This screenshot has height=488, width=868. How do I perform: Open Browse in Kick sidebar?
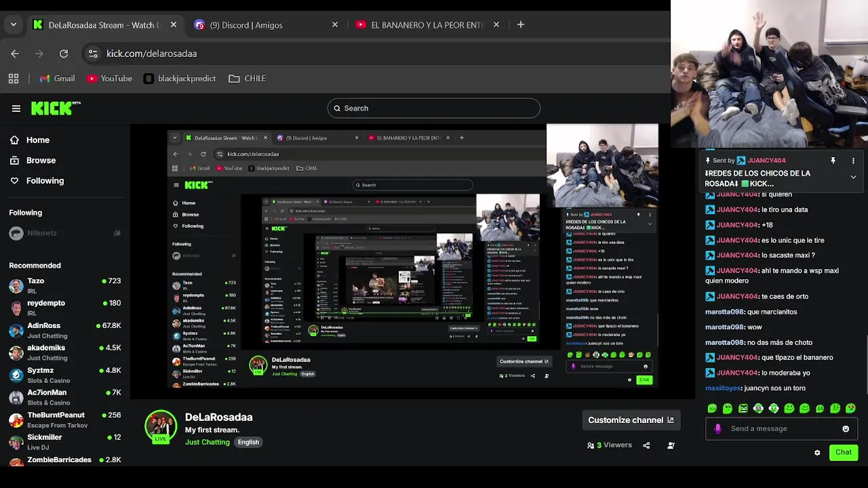tap(33, 161)
